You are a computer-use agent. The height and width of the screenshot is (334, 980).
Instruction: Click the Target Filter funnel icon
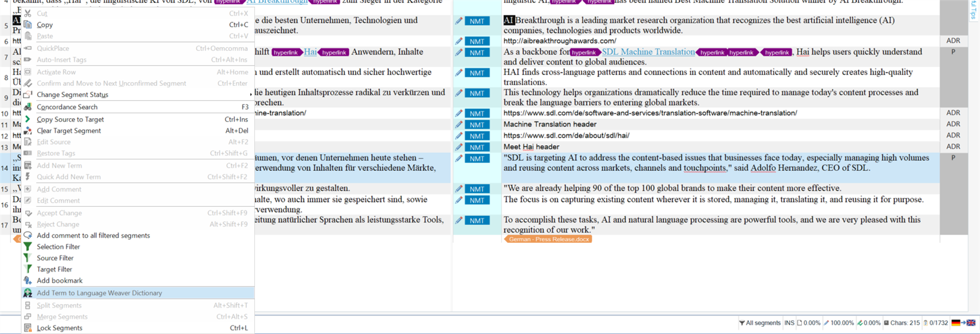coord(28,269)
